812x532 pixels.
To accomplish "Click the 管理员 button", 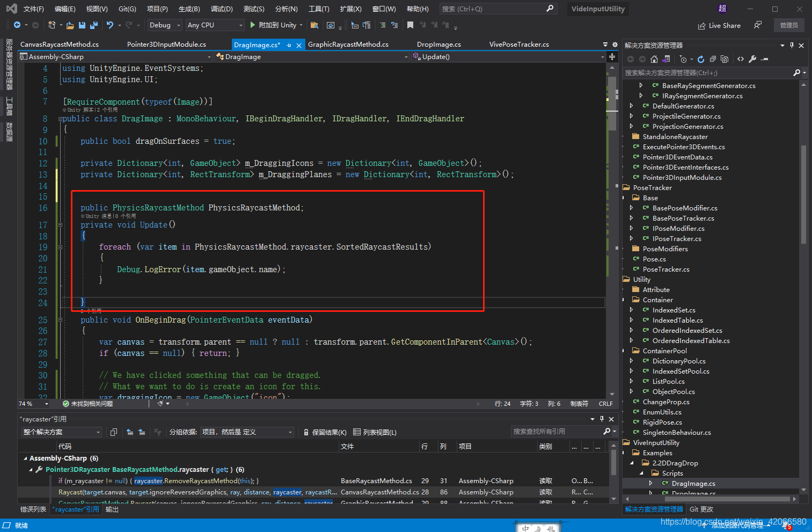I will tap(789, 25).
